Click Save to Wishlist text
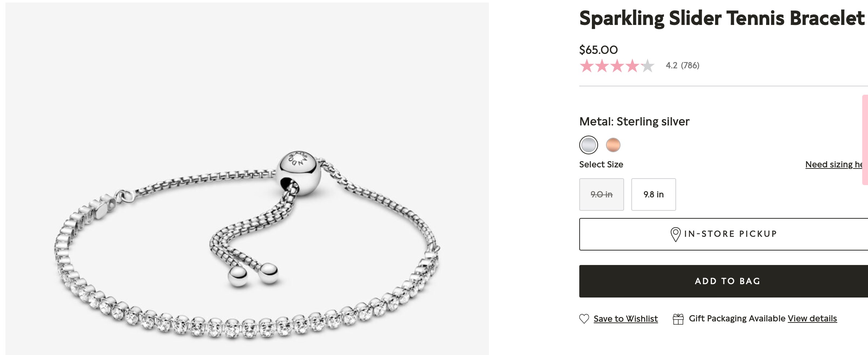This screenshot has width=868, height=355. 626,318
